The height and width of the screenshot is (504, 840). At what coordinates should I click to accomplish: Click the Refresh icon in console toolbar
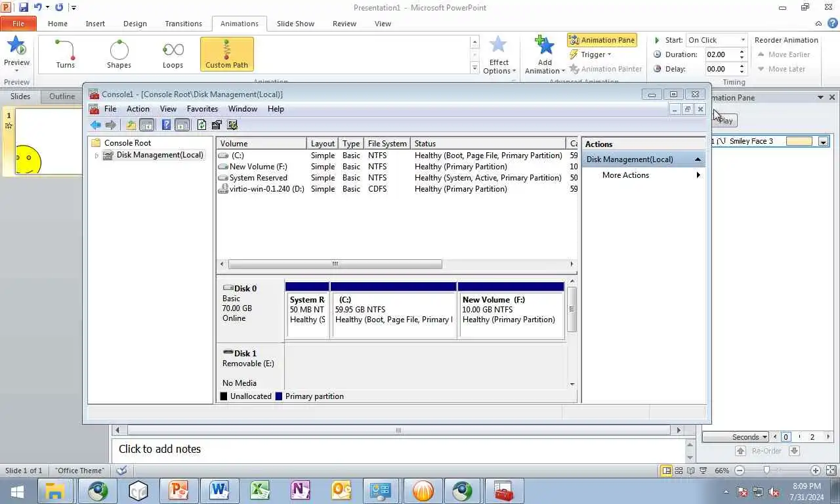tap(201, 125)
